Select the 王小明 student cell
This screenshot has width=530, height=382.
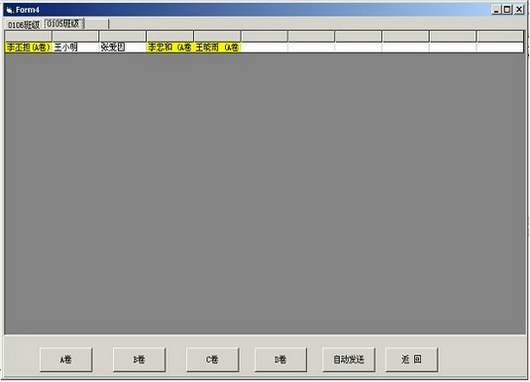click(75, 47)
